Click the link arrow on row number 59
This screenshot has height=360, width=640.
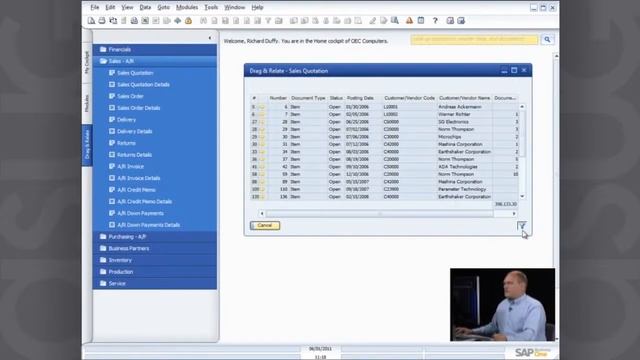pyautogui.click(x=262, y=174)
